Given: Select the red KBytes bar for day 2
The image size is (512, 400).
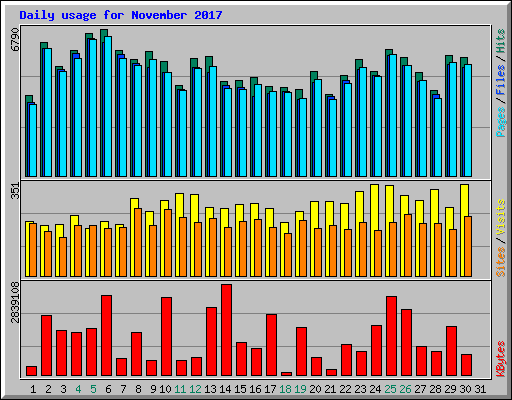Looking at the screenshot, I should coord(46,346).
